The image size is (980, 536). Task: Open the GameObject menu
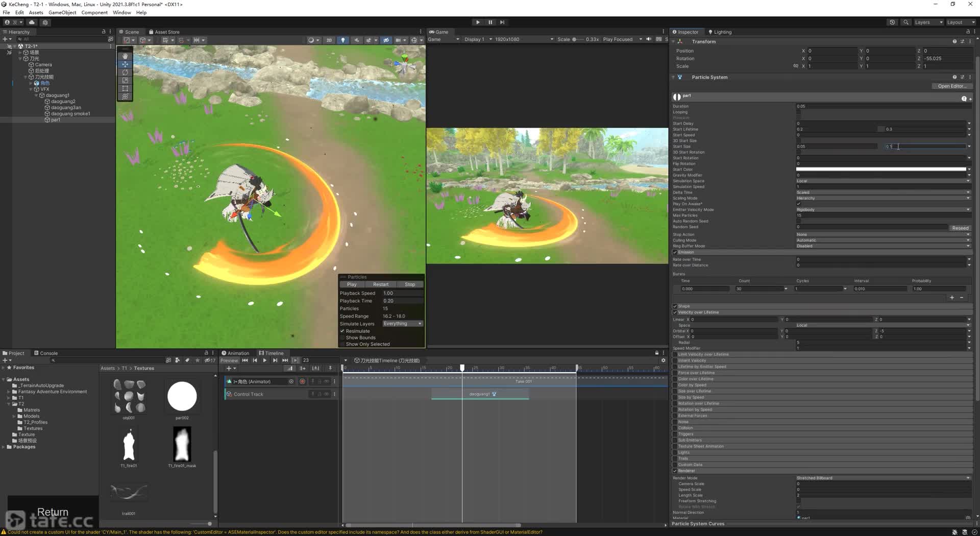[x=62, y=13]
